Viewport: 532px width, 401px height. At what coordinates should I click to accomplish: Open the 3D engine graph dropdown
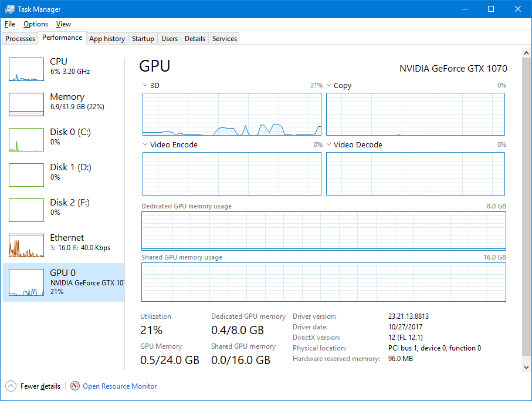(145, 86)
